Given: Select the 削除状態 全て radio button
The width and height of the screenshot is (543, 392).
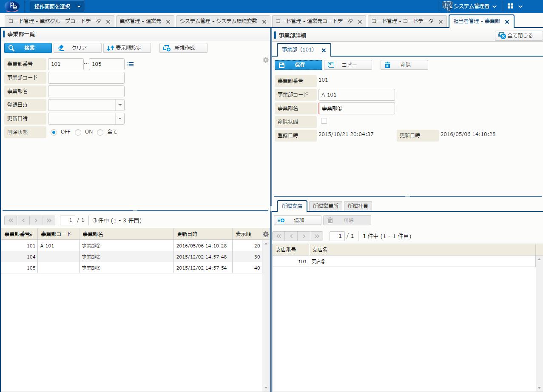Looking at the screenshot, I should [100, 132].
